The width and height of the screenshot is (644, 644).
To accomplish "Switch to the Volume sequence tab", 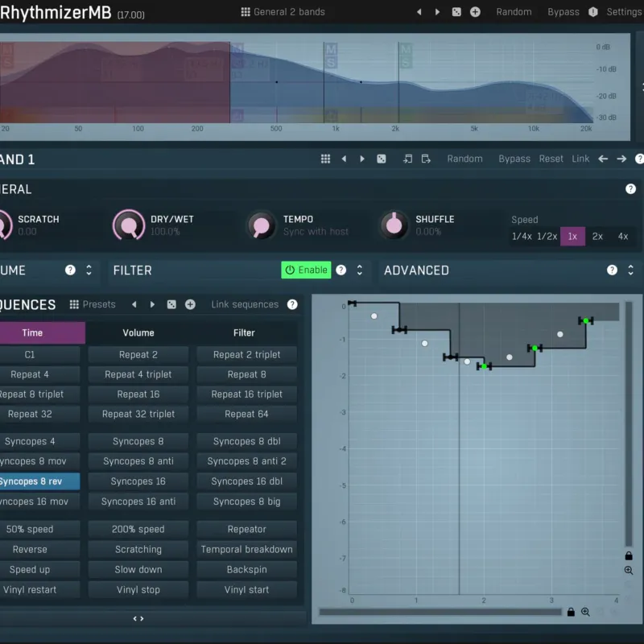I will point(138,332).
